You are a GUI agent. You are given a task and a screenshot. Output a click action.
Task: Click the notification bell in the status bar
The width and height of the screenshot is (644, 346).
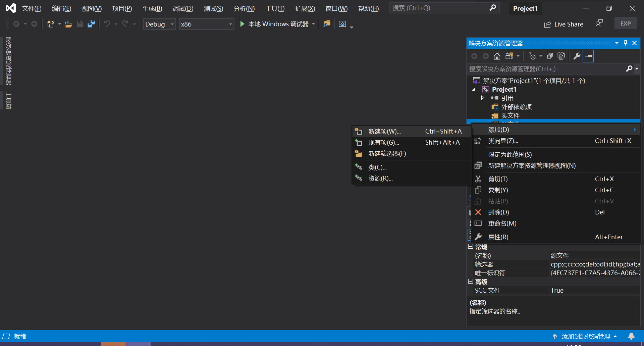click(632, 336)
